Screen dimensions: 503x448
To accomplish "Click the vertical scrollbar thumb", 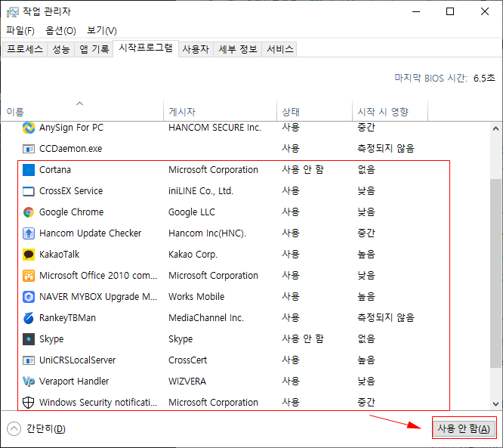I will pyautogui.click(x=496, y=273).
